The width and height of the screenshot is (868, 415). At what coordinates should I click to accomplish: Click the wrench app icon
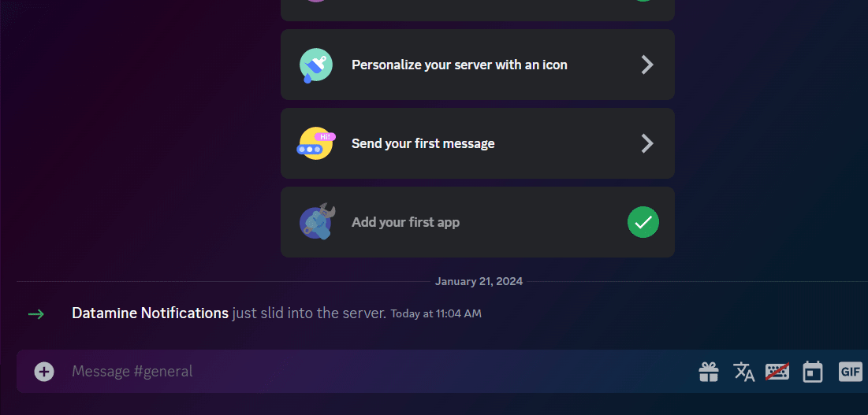(317, 221)
